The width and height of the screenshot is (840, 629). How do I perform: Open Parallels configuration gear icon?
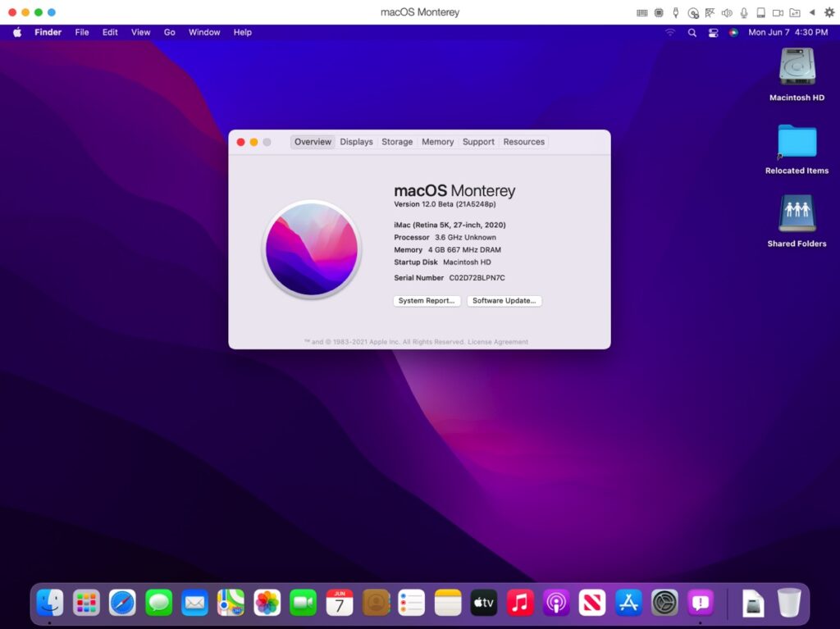pyautogui.click(x=829, y=12)
